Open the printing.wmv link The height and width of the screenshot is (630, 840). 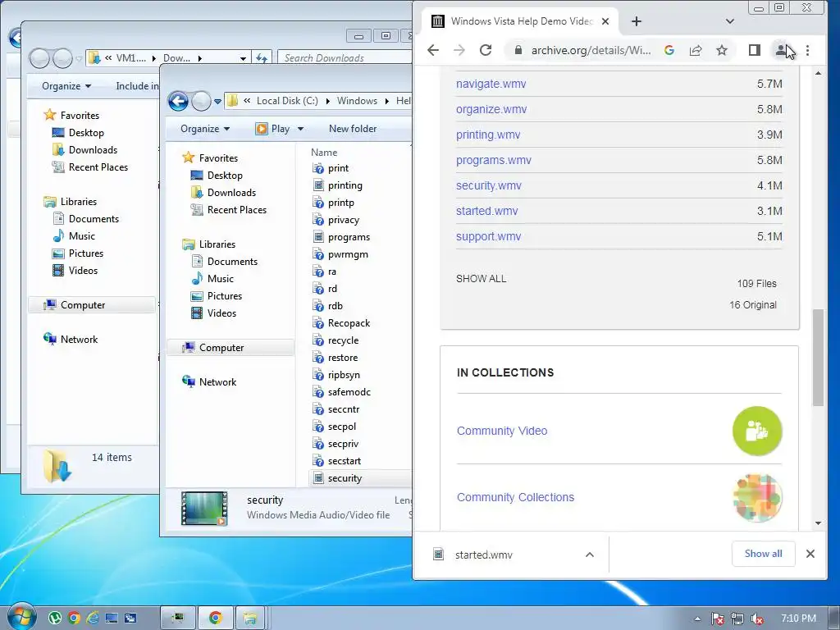click(x=488, y=135)
